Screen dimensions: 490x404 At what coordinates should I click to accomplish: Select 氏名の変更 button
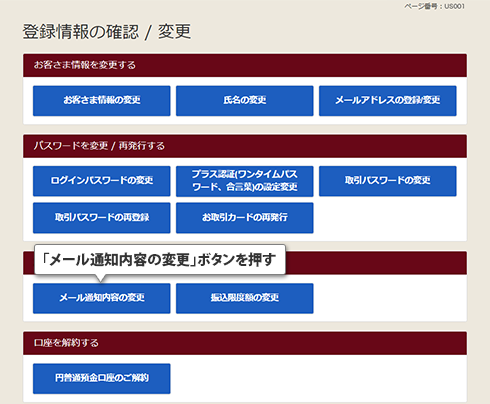point(245,101)
